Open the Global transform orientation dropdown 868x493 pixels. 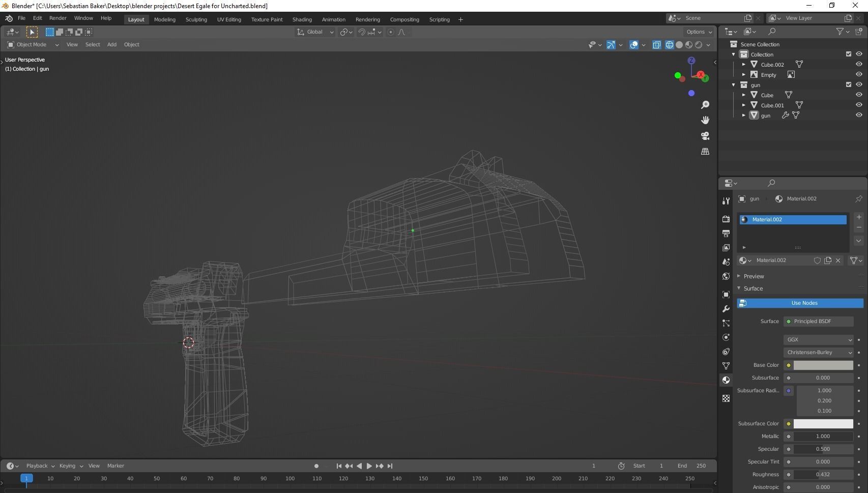[x=315, y=32]
